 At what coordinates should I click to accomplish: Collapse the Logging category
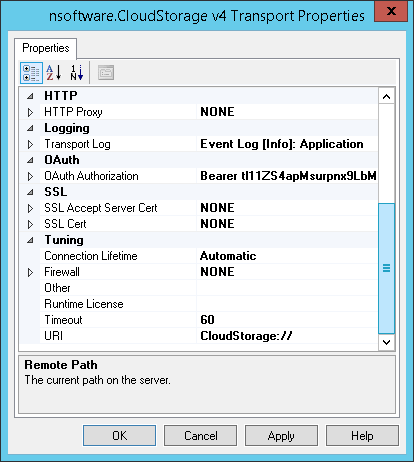30,128
